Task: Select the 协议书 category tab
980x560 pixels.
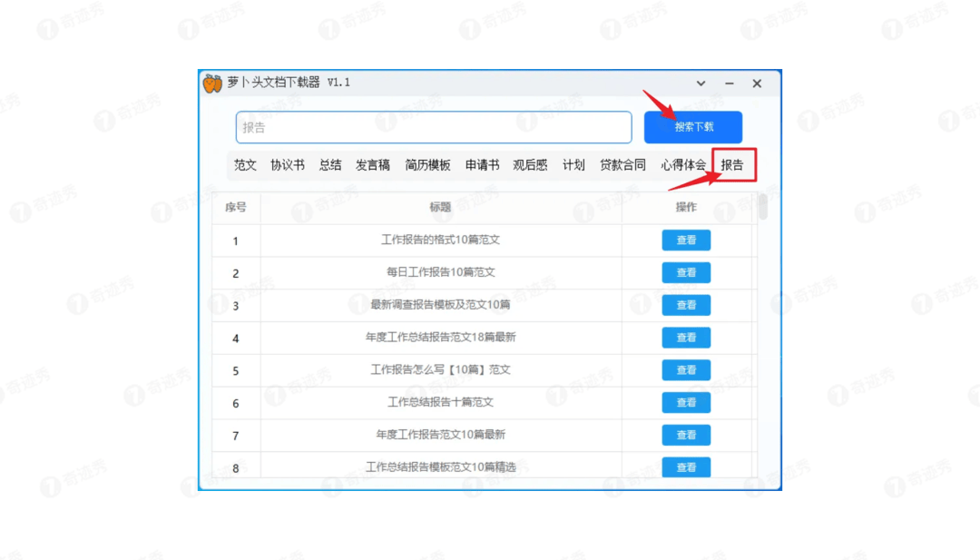Action: pyautogui.click(x=288, y=165)
